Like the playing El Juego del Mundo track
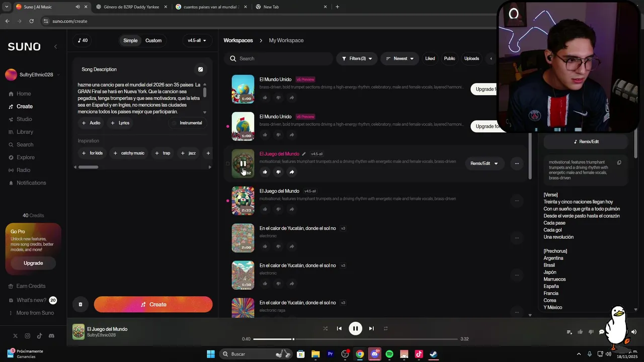The image size is (644, 362). 265,172
